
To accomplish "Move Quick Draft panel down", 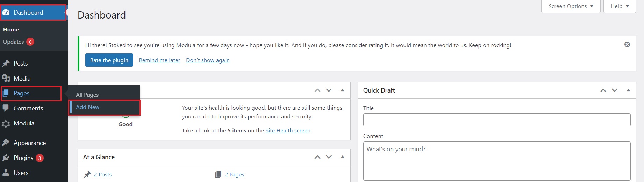I will point(614,90).
